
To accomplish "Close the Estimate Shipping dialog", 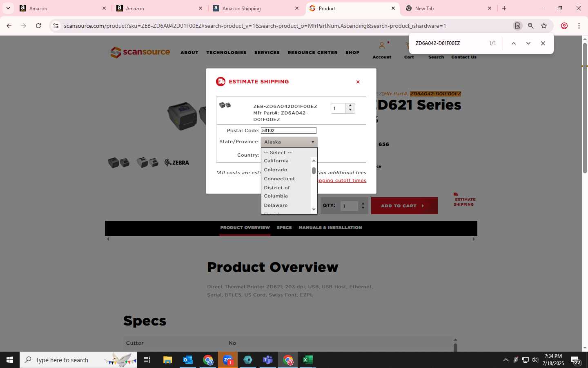I will click(x=358, y=82).
